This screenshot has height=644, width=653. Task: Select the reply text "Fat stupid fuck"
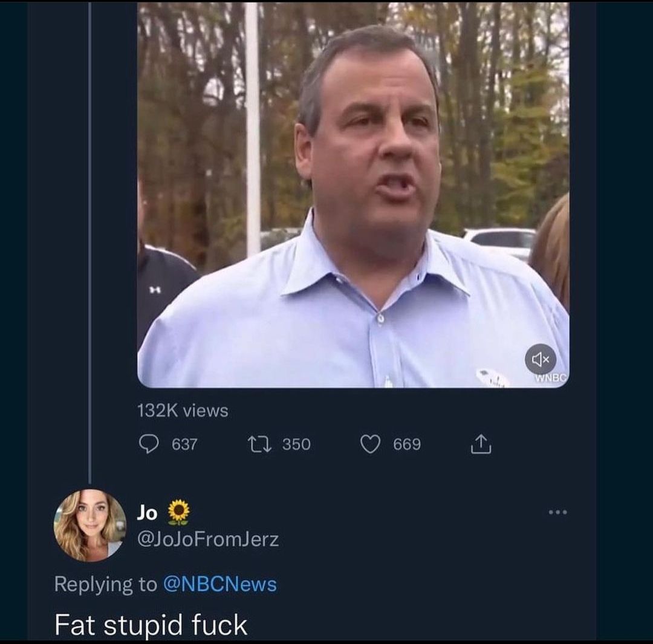pyautogui.click(x=151, y=625)
